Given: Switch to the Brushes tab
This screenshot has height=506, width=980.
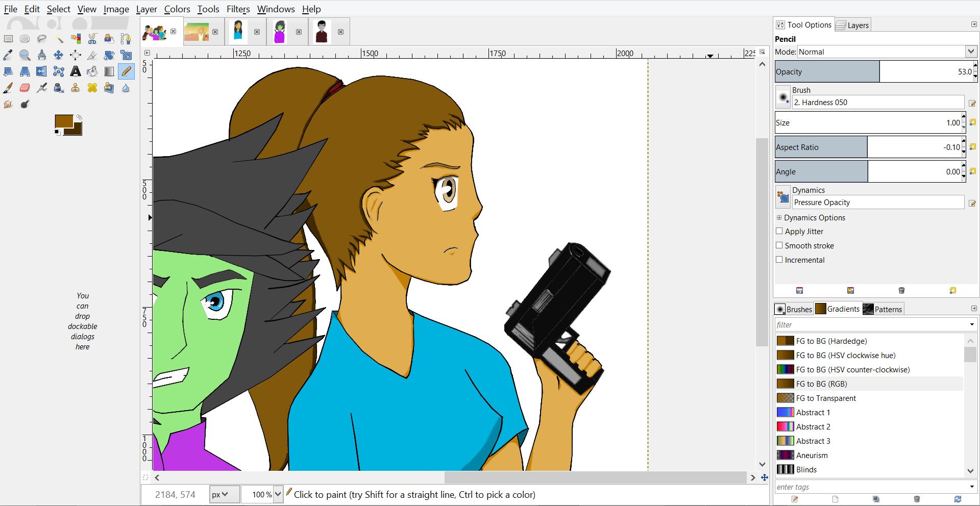Looking at the screenshot, I should coord(794,309).
